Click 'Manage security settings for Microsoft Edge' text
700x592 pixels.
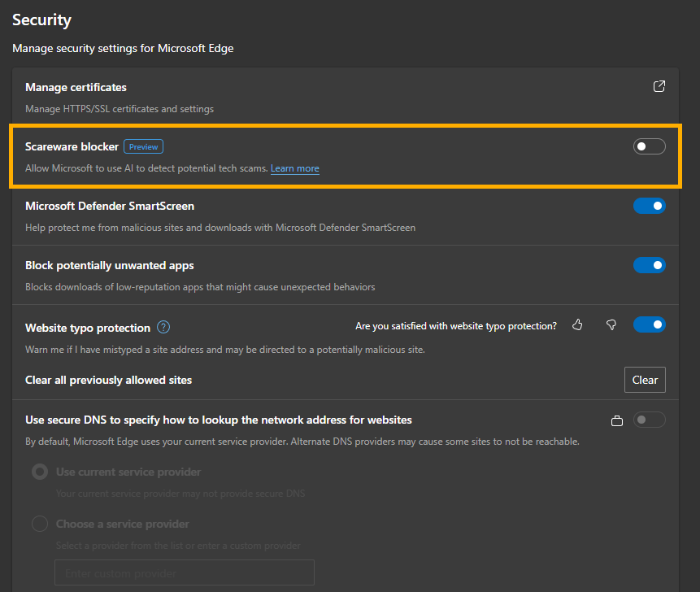[x=124, y=48]
